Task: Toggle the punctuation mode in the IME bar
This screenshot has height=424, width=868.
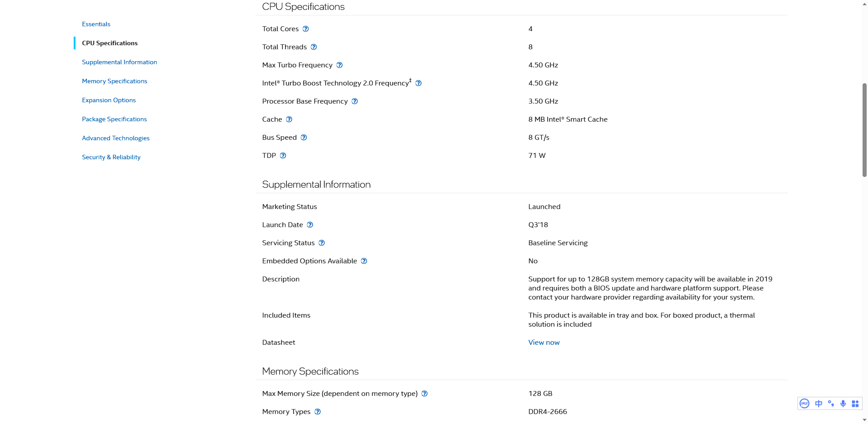Action: [x=831, y=404]
